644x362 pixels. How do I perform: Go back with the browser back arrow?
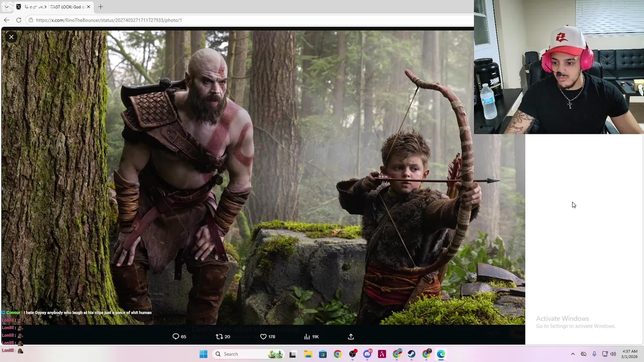click(x=7, y=20)
